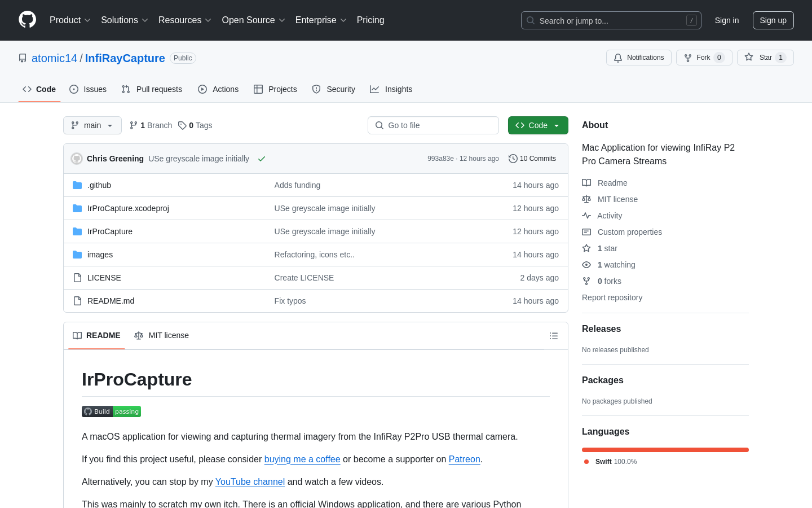Click Chris Greening's avatar
This screenshot has width=812, height=508.
(x=77, y=159)
